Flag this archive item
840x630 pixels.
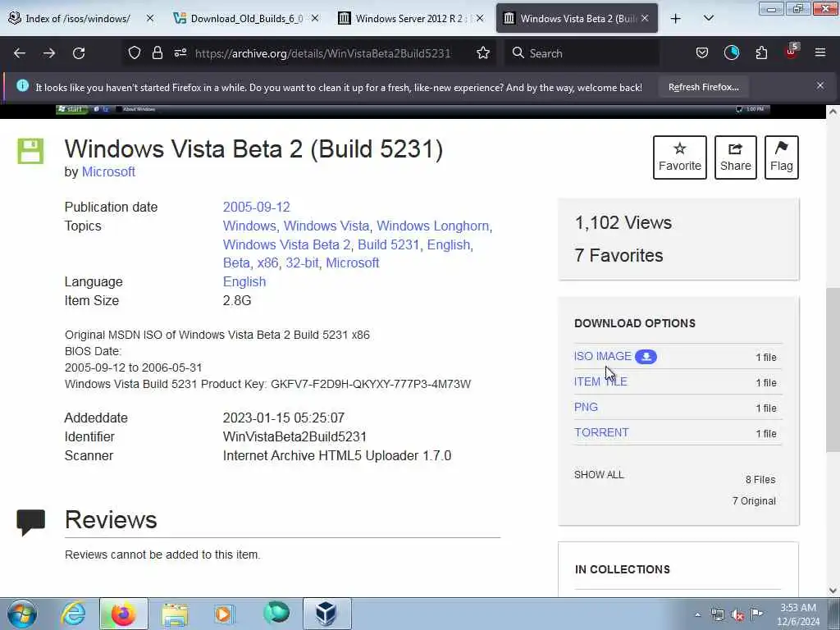[782, 157]
